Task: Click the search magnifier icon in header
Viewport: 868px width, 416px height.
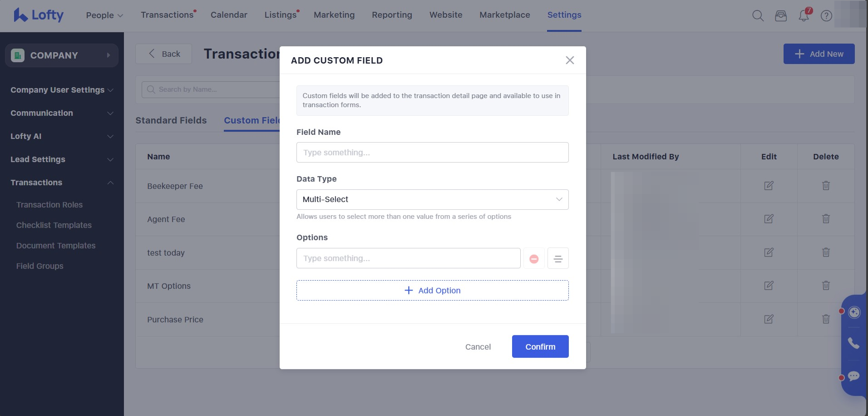Action: [758, 16]
